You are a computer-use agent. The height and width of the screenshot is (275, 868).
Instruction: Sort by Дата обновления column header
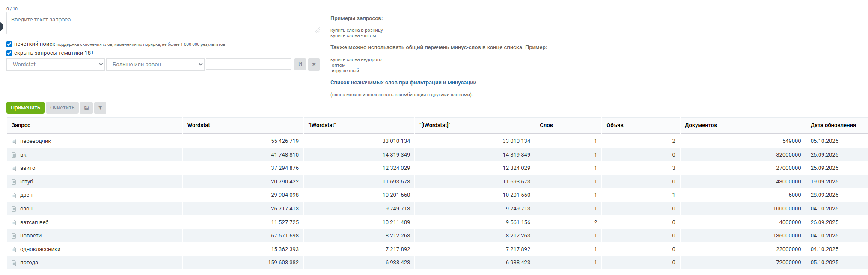coord(833,125)
